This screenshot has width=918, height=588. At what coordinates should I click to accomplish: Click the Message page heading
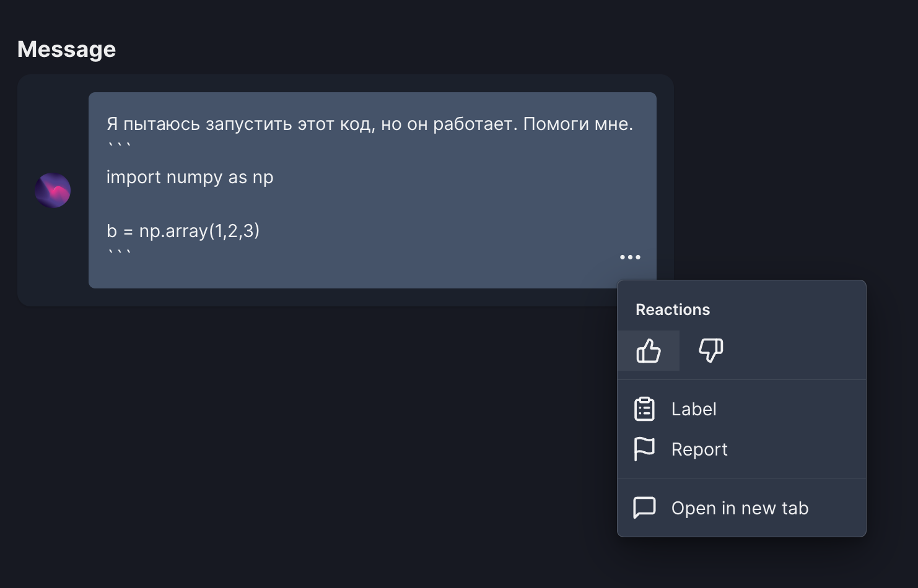(x=66, y=49)
